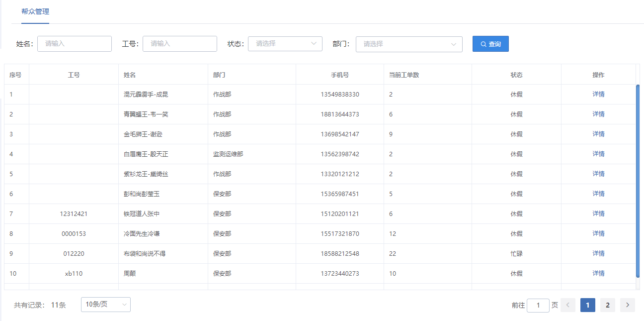Open the 10条/页 page size dropdown

point(106,305)
